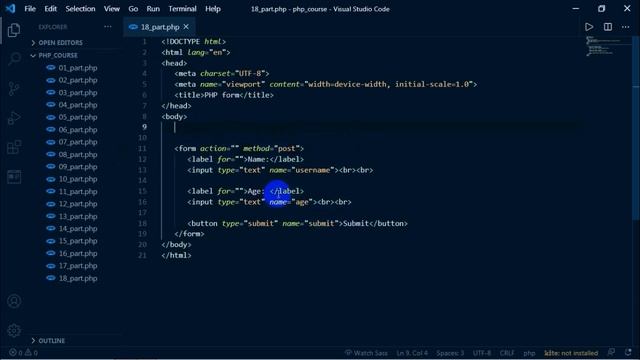Open 07_part.php in the explorer
This screenshot has width=640, height=360.
78,142
